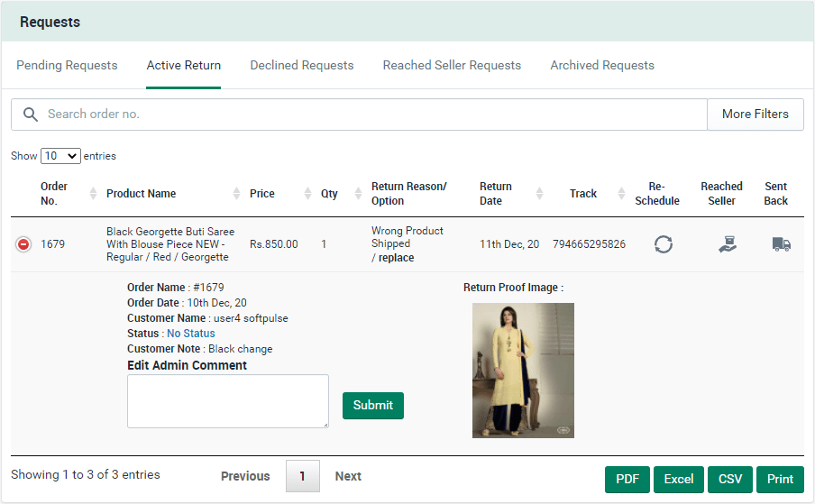
Task: Open the Declined Requests tab
Action: tap(301, 66)
